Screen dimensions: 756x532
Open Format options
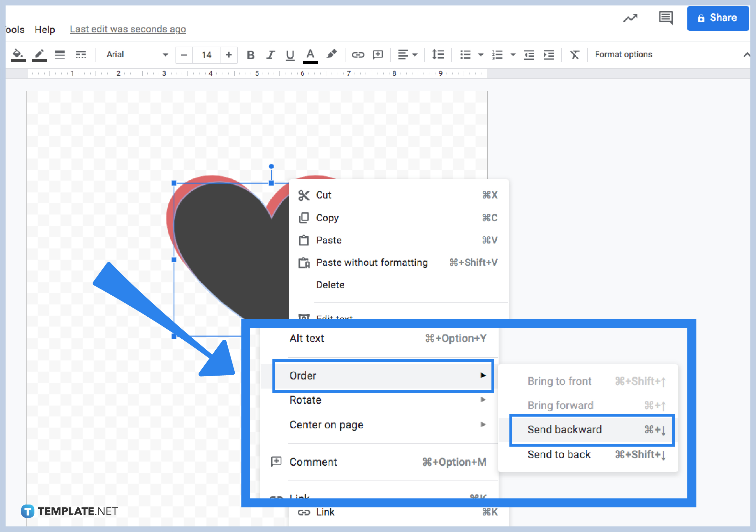point(623,54)
